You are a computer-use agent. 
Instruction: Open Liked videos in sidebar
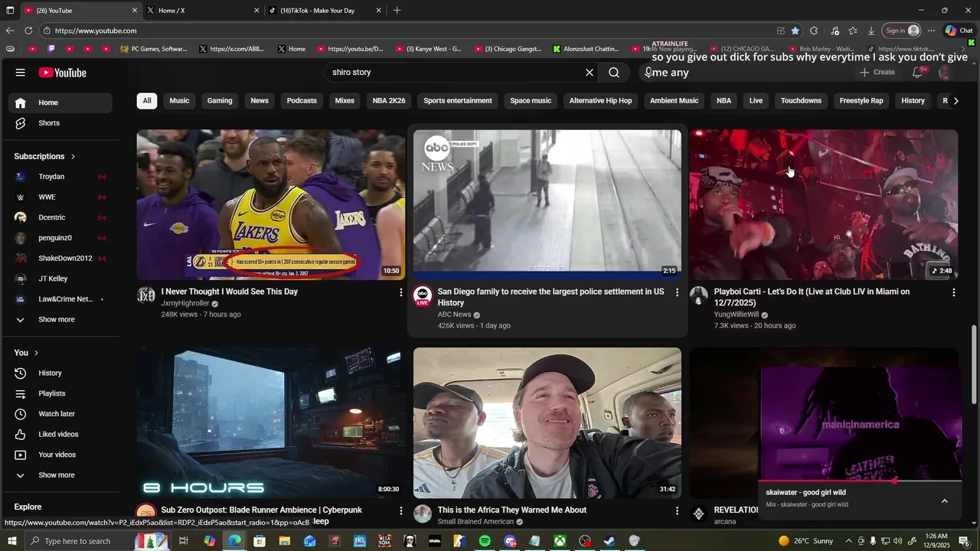(x=57, y=434)
